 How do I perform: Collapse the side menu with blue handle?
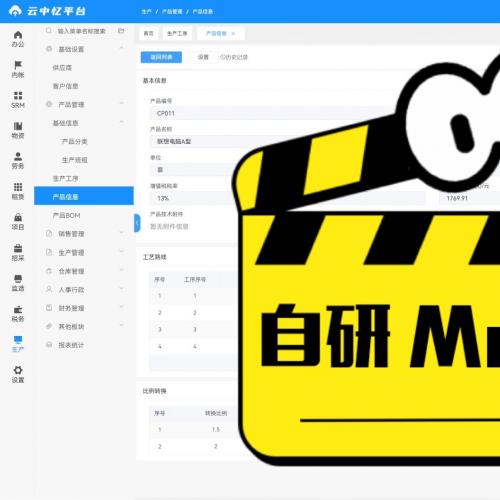coord(137,223)
